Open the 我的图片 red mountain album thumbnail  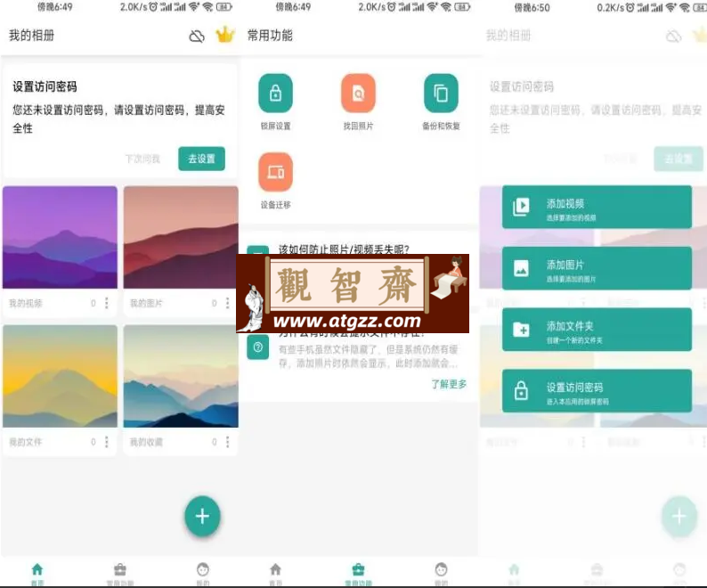(x=181, y=237)
